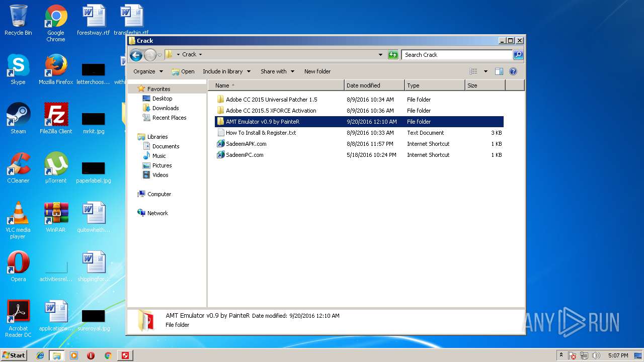Click the Explorer Help icon
Screen dimensions: 644x362
513,71
